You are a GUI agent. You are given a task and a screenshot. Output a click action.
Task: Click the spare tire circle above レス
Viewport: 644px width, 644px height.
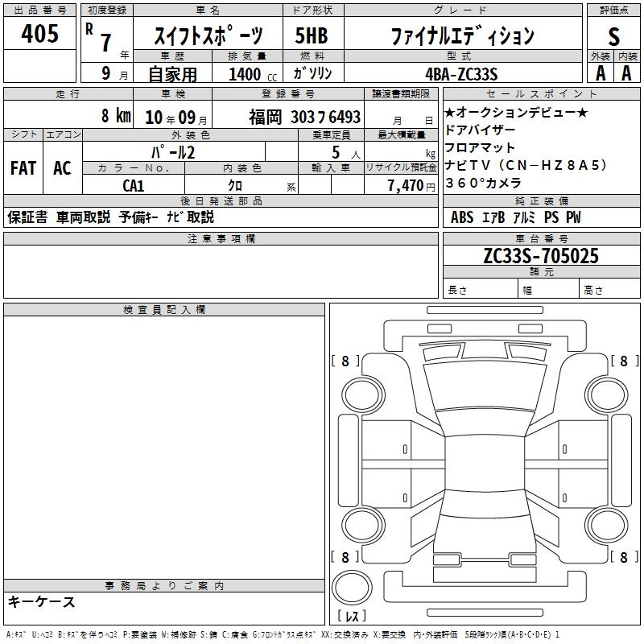pyautogui.click(x=352, y=588)
